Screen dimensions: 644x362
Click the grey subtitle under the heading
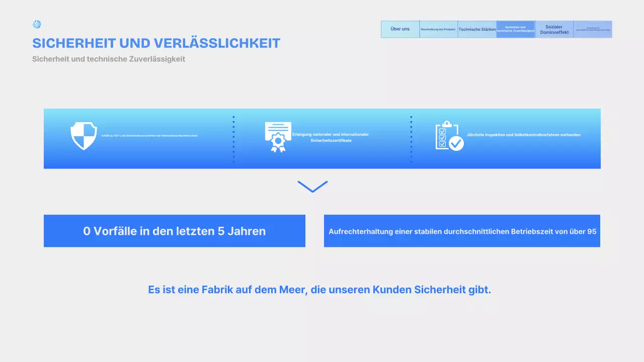[109, 59]
